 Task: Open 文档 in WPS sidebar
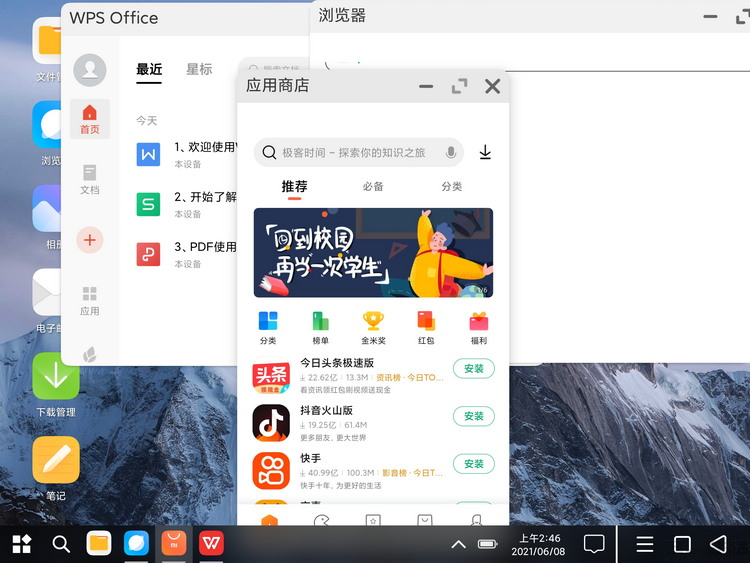(x=90, y=179)
